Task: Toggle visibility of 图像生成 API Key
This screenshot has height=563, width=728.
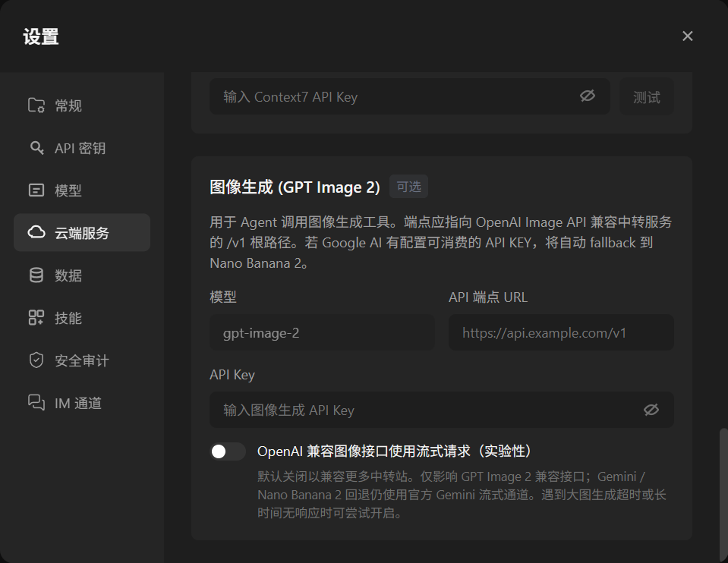Action: (x=651, y=410)
